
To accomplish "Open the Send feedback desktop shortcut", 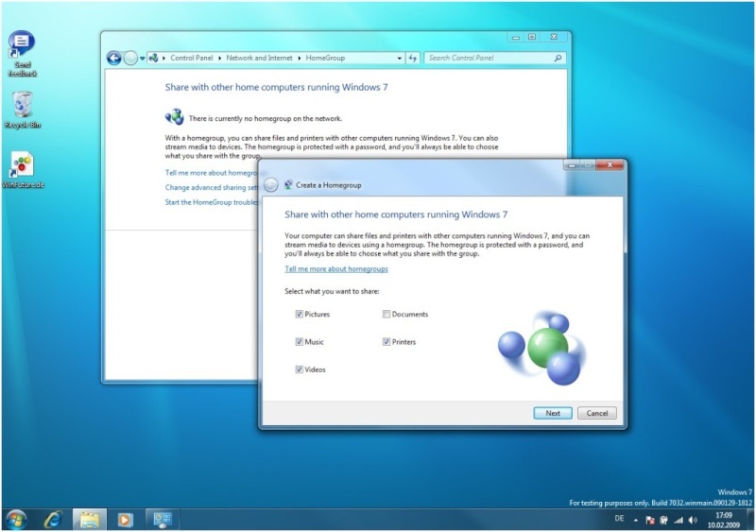I will [x=22, y=54].
